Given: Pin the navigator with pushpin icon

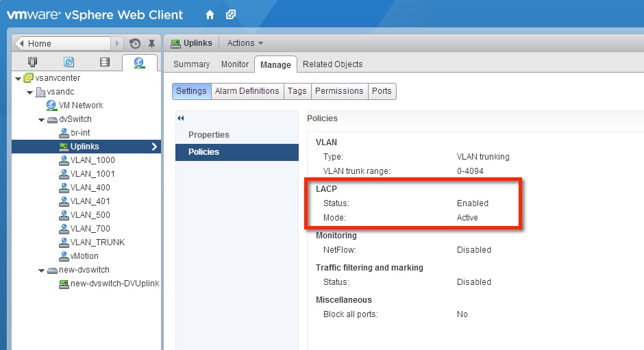Looking at the screenshot, I should point(151,44).
